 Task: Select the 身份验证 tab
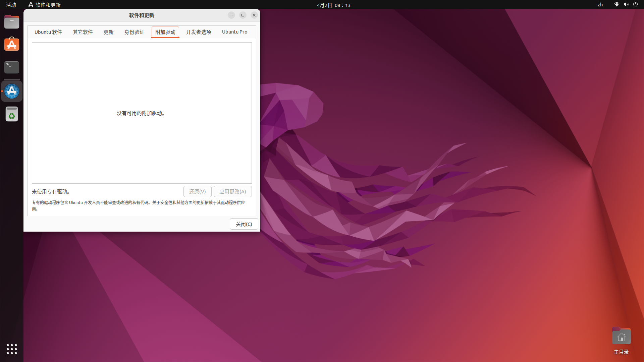pos(134,32)
